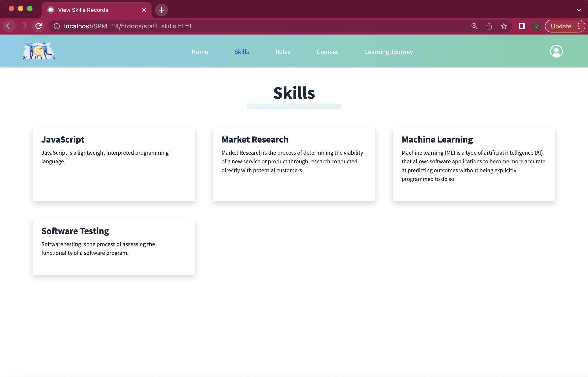Click the site logo illustration

(38, 50)
